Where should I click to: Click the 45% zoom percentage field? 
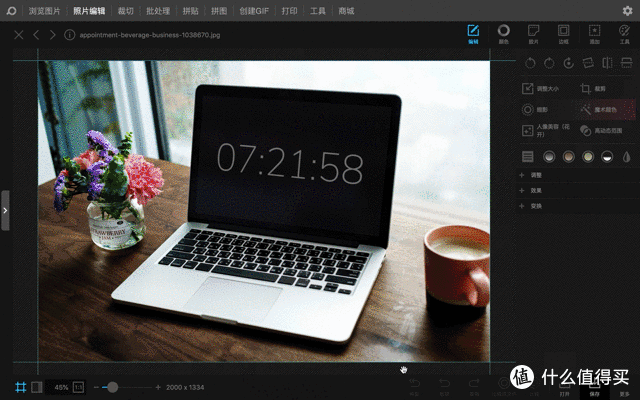pyautogui.click(x=61, y=387)
